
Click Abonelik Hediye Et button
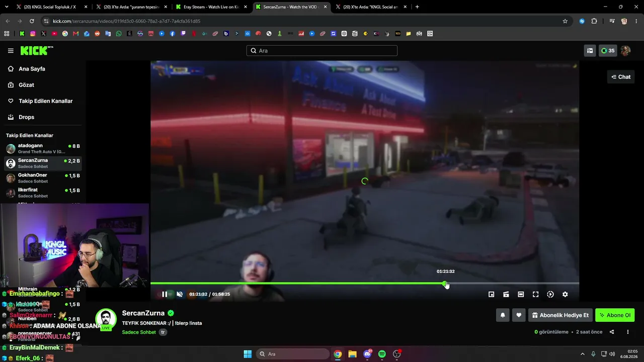pos(560,315)
